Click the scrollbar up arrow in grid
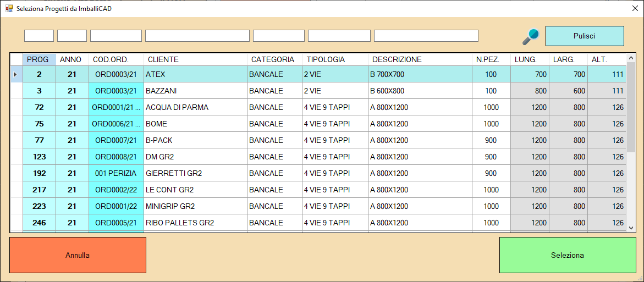The height and width of the screenshot is (282, 644). coord(631,58)
